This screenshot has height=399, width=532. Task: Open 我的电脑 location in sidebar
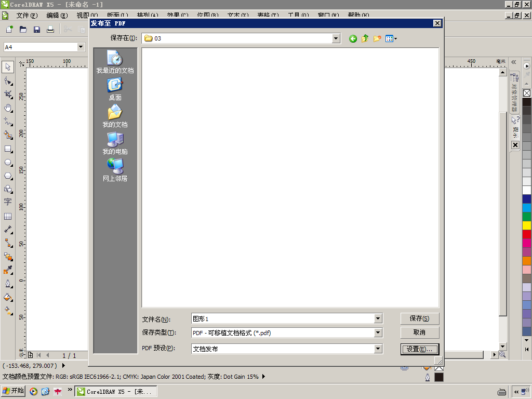tap(115, 143)
